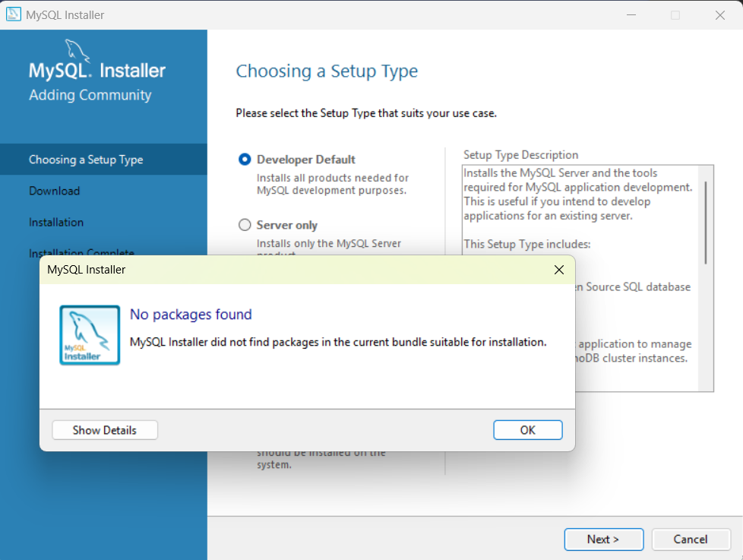The image size is (743, 560).
Task: Click the 'Adding Community' sidebar subtitle
Action: (x=90, y=95)
